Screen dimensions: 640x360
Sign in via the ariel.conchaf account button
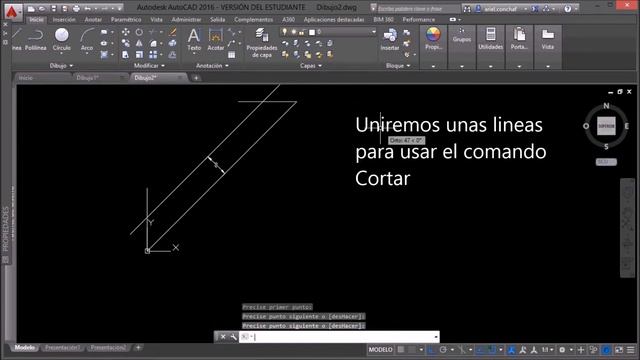coord(500,9)
